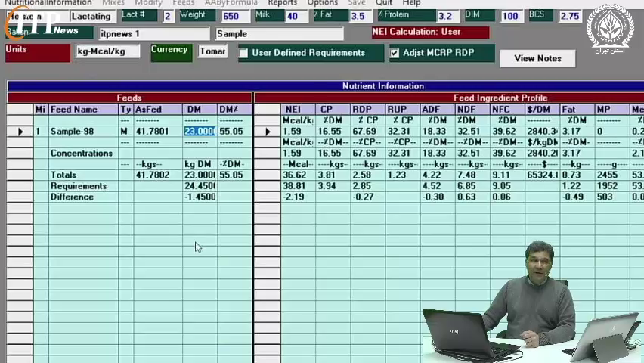Click the Requirements row label

79,186
